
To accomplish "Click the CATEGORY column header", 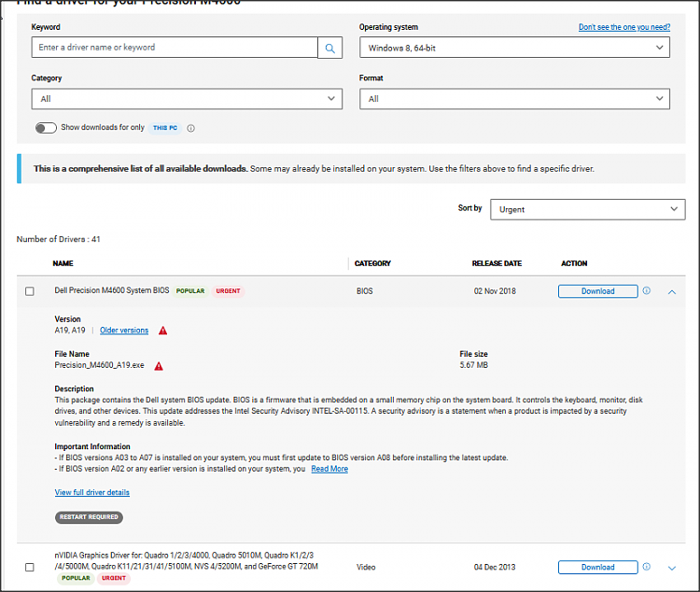I will pyautogui.click(x=372, y=263).
